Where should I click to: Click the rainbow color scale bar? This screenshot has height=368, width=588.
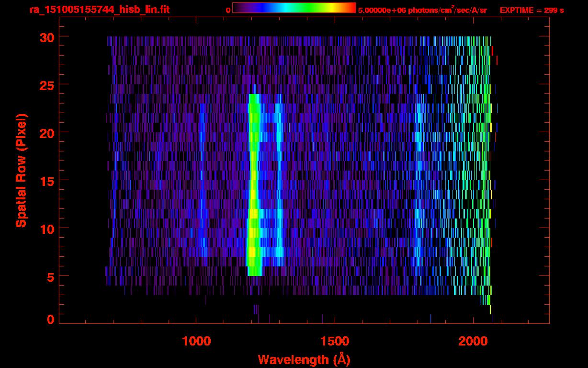(294, 8)
